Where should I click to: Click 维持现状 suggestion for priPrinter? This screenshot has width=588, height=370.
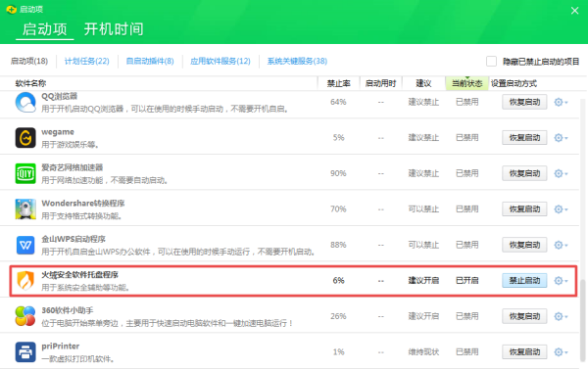coord(423,352)
